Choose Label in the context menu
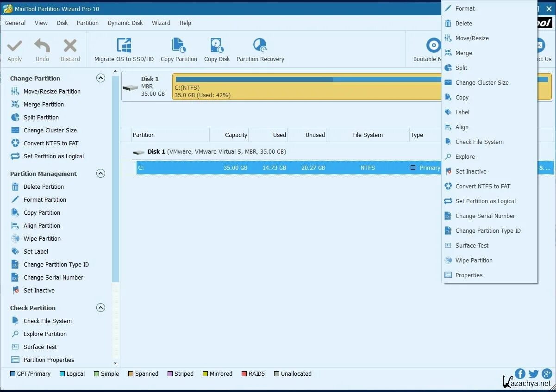556x392 pixels. point(489,112)
